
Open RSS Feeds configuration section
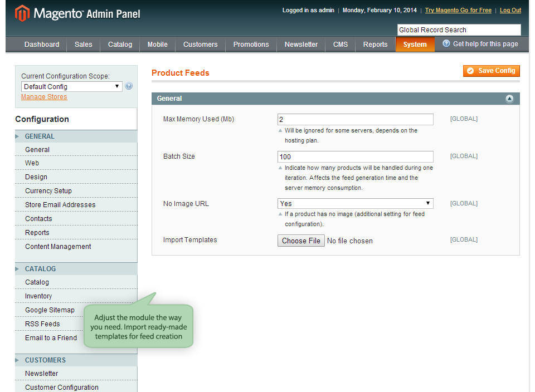pos(42,324)
